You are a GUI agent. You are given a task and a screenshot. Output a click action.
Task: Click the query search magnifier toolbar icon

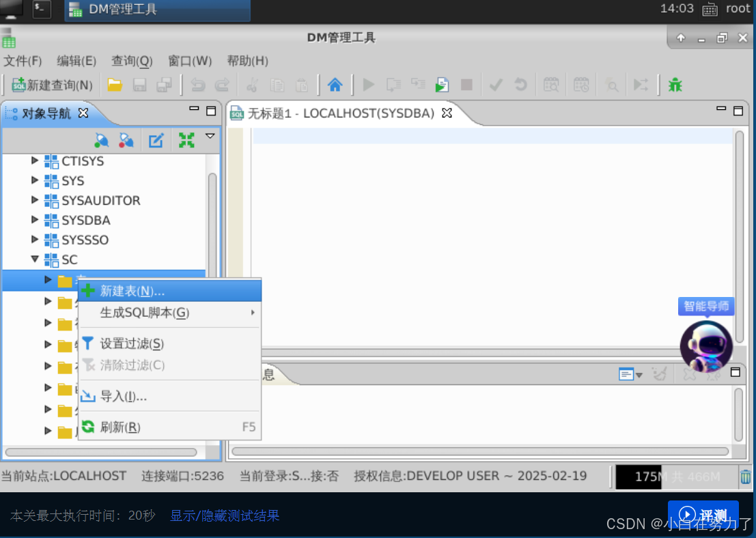[611, 85]
